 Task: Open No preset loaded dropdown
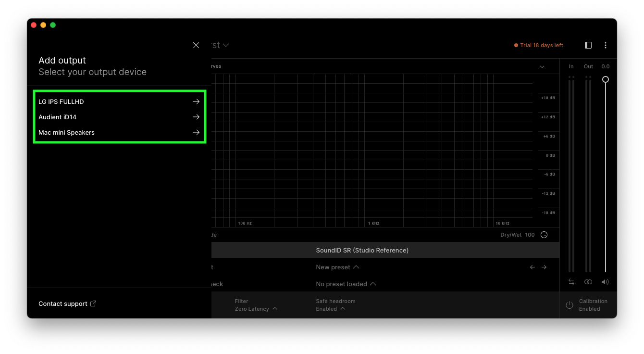click(x=346, y=284)
